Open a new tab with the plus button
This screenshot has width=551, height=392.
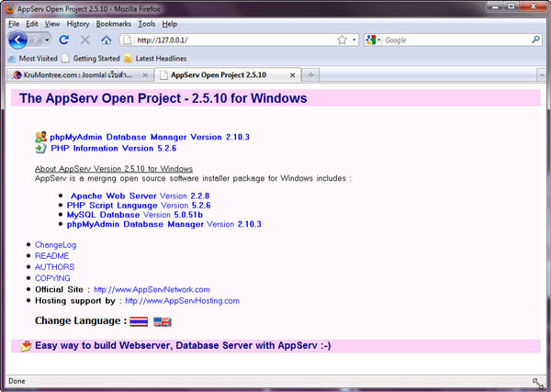coord(310,74)
